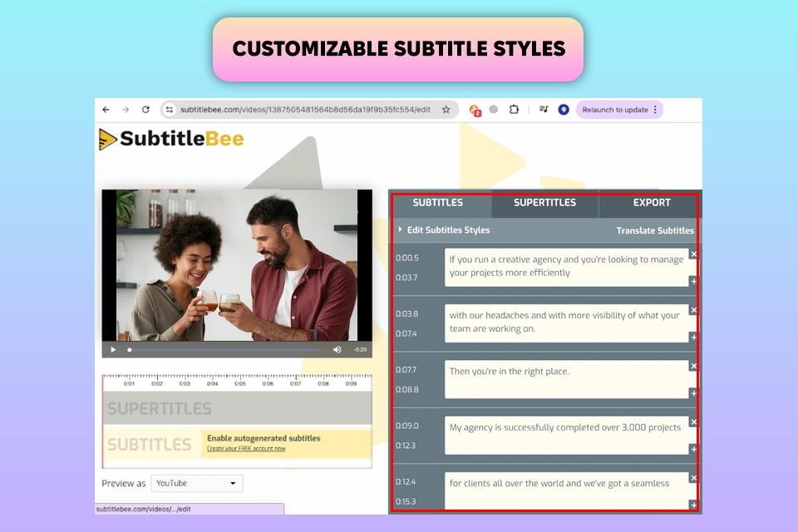Open the SubtitleBee logo home link

click(x=171, y=139)
